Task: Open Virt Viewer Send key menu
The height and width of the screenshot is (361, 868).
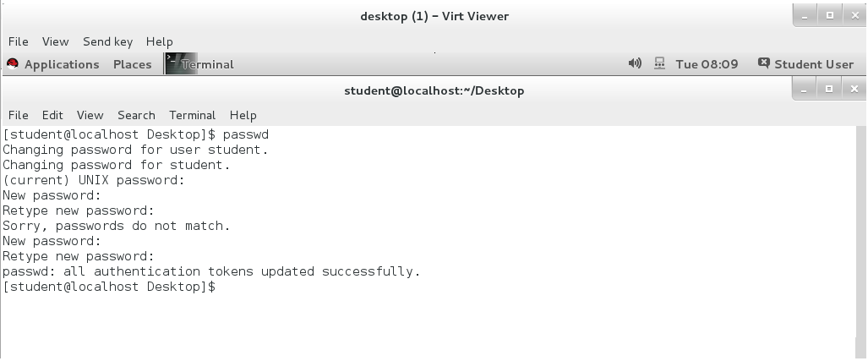Action: [x=108, y=41]
